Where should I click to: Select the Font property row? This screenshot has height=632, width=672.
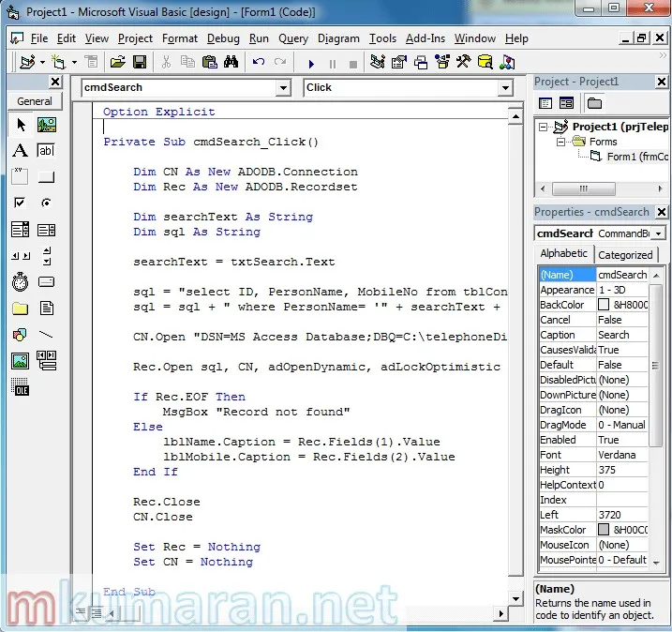tap(593, 455)
